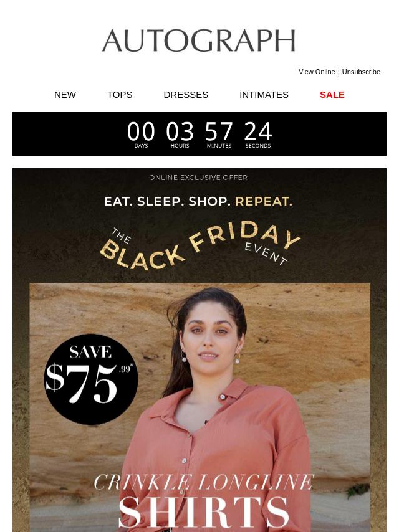Click the black countdown timer banner
399x532 pixels.
click(x=199, y=134)
